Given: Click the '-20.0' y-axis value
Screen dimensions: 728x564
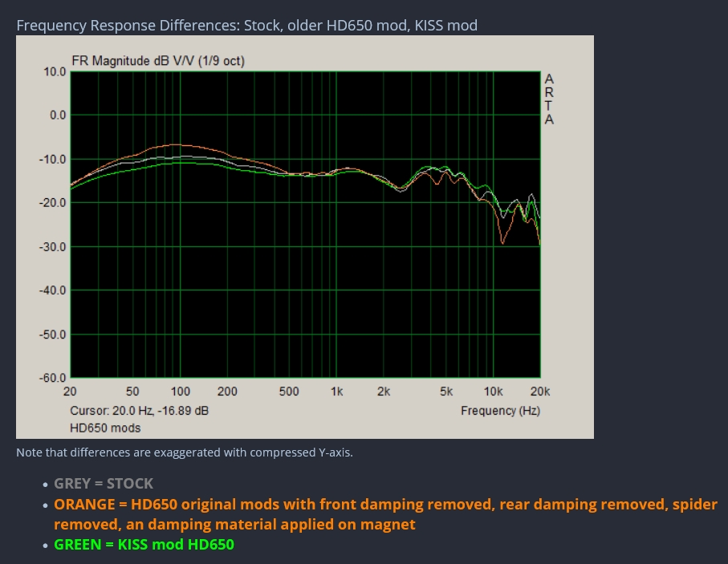Looking at the screenshot, I should tap(52, 203).
